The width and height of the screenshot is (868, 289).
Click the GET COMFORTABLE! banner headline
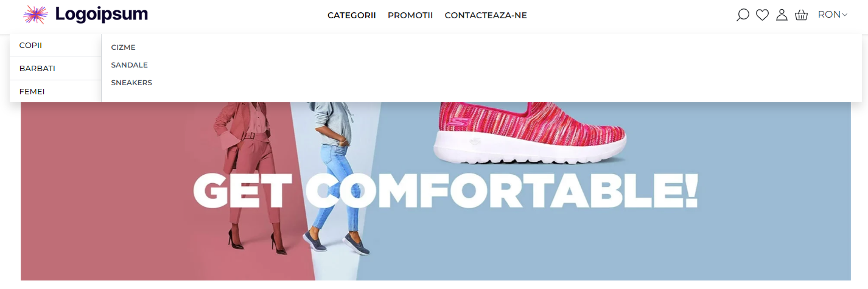(x=445, y=190)
